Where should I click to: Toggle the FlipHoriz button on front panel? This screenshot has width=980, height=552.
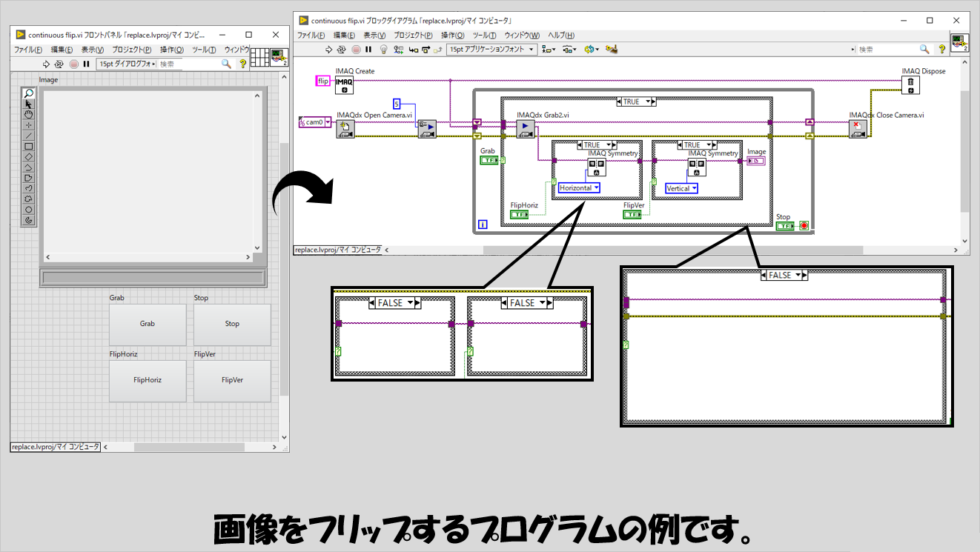click(148, 380)
